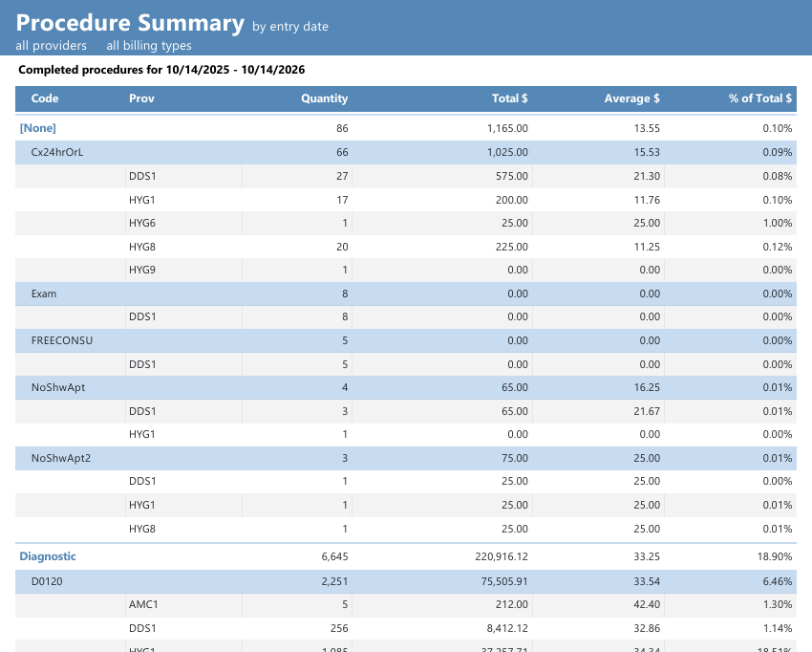812x652 pixels.
Task: Select the NoShwApt2 code row
Action: [405, 458]
